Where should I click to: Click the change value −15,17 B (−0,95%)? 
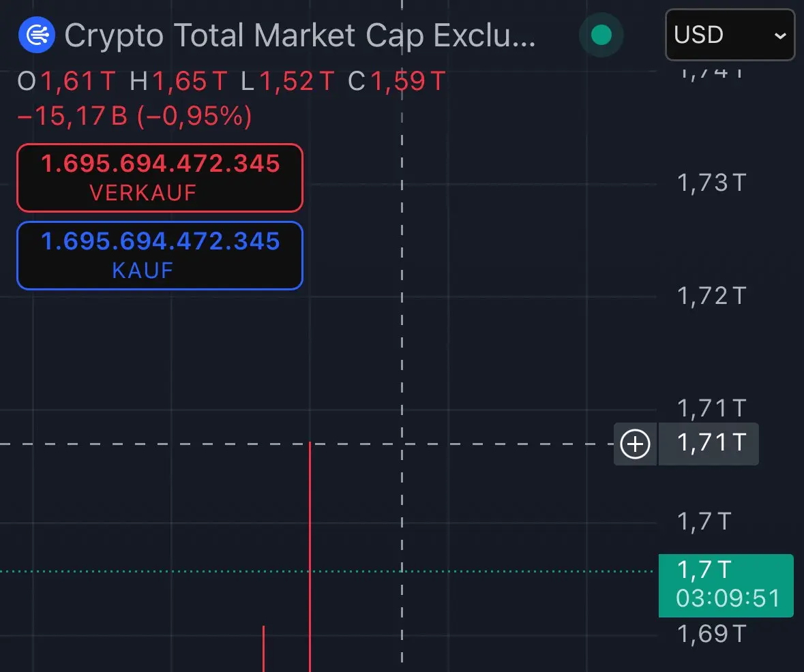[x=135, y=116]
